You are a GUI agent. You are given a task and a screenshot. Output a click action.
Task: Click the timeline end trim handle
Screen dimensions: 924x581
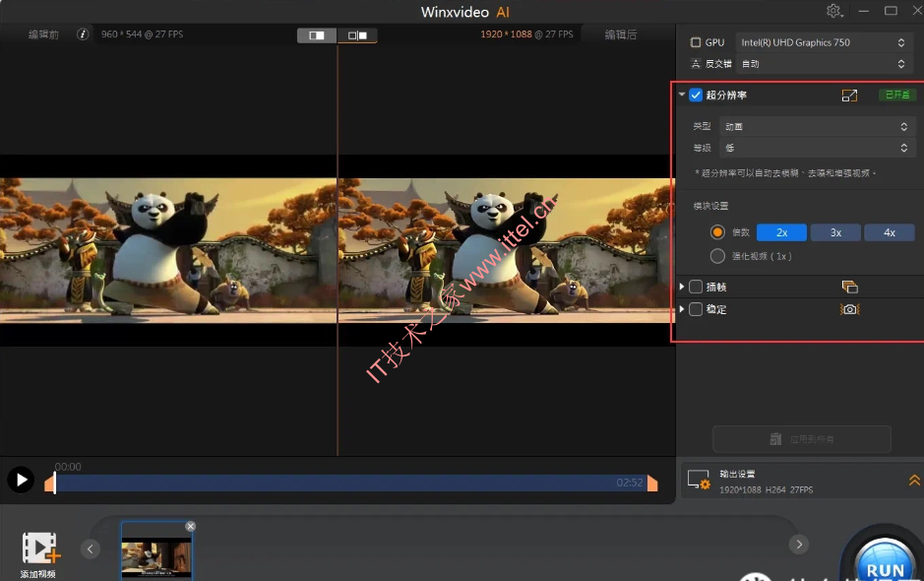[652, 484]
